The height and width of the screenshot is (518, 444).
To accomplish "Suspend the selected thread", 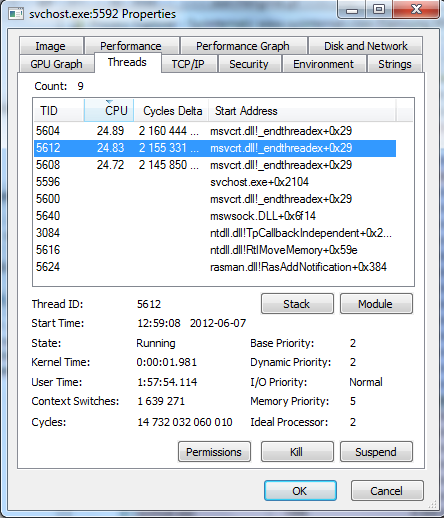I will [376, 452].
